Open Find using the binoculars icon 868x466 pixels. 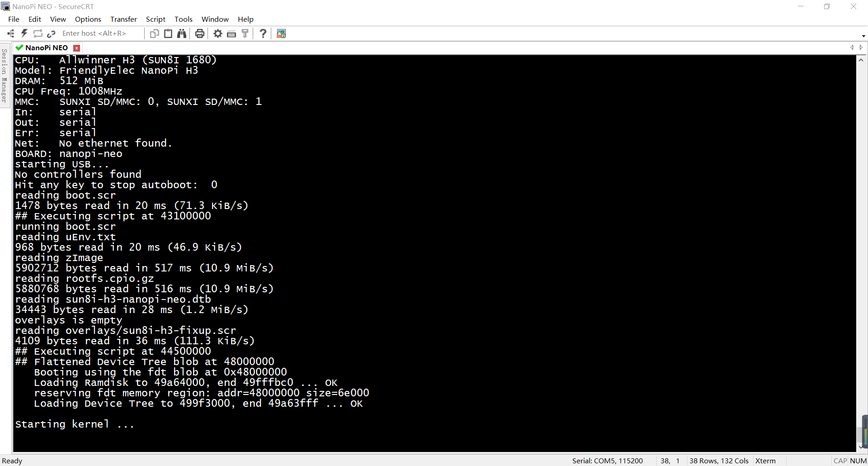(181, 33)
